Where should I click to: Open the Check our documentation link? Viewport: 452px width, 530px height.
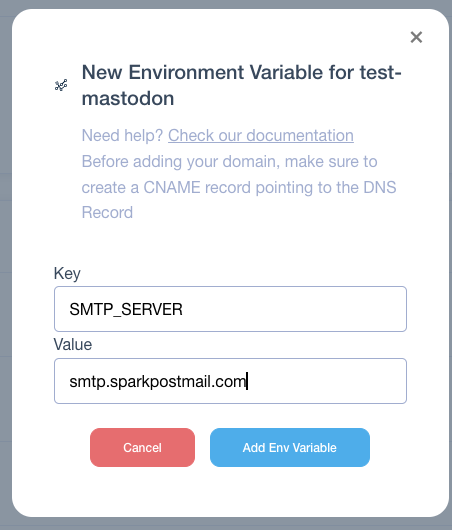261,135
